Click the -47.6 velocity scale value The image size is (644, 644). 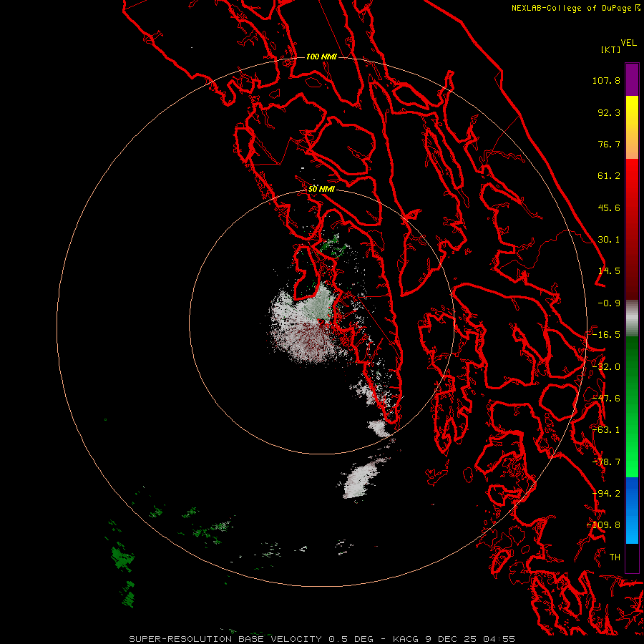(606, 399)
